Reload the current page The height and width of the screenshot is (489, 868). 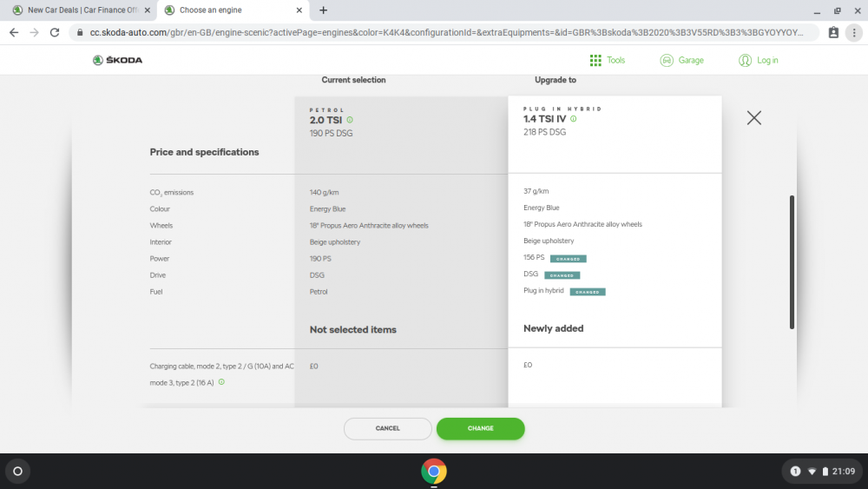click(54, 33)
